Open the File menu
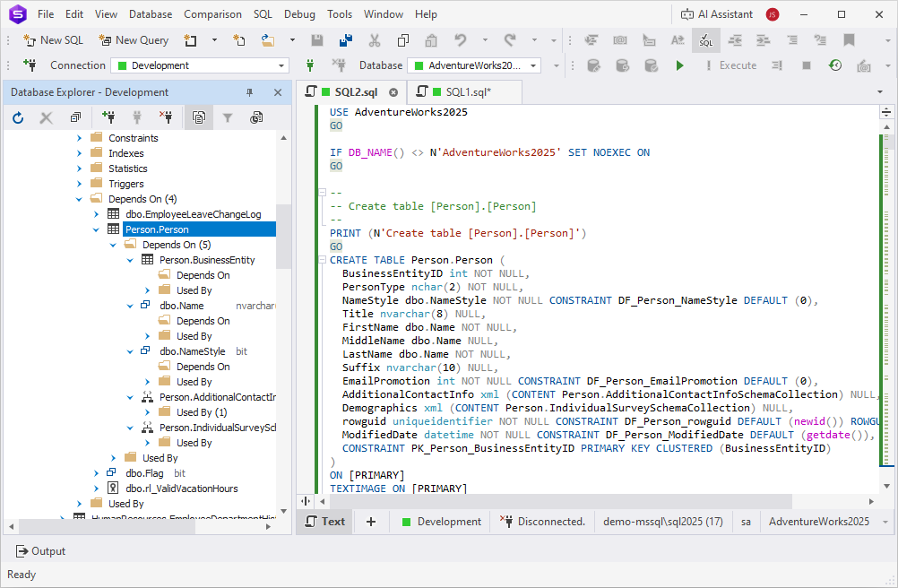 [46, 14]
